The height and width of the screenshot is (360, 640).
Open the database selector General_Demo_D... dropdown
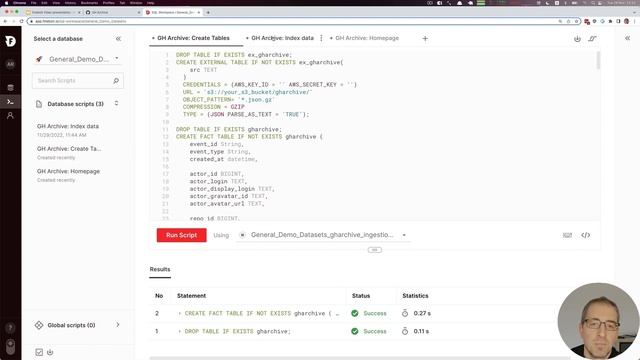78,59
